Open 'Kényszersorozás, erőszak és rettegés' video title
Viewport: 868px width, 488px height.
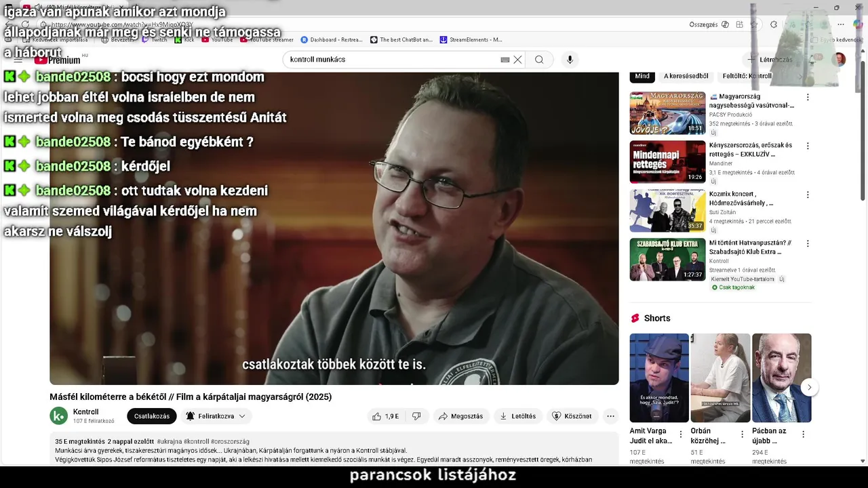click(x=751, y=150)
